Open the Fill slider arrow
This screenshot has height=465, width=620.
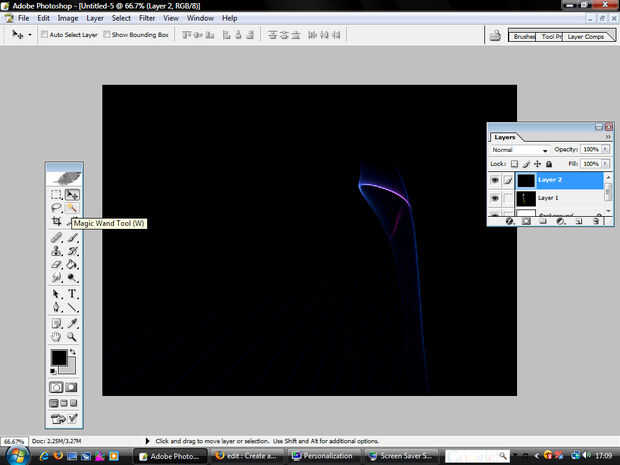click(x=605, y=164)
